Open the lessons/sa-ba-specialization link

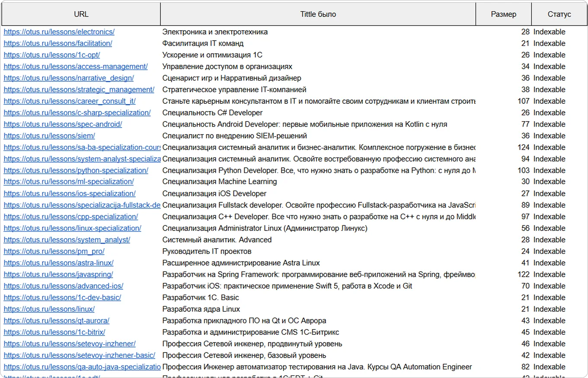tap(82, 147)
